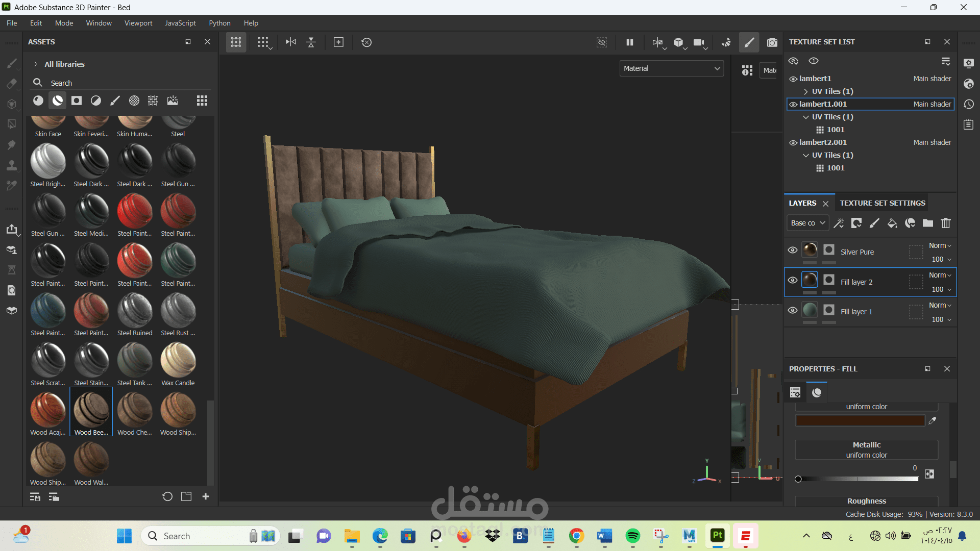Hide the Silver Pure layer

(x=792, y=250)
